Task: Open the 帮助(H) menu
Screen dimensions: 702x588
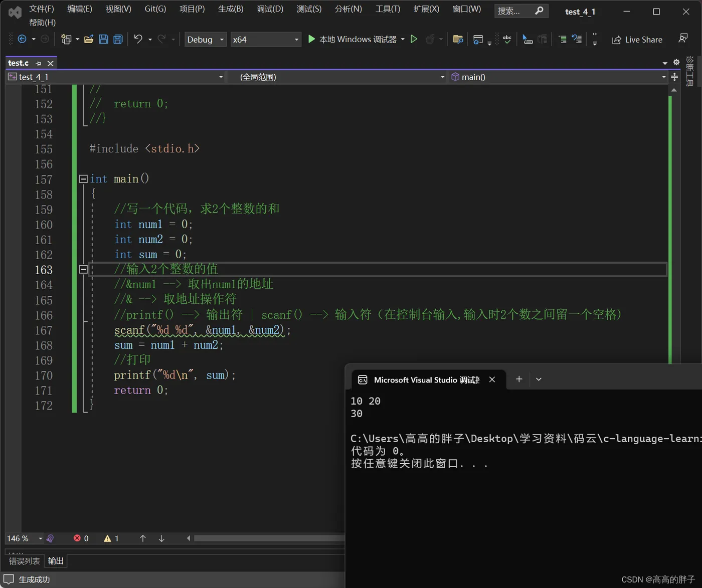Action: point(42,23)
